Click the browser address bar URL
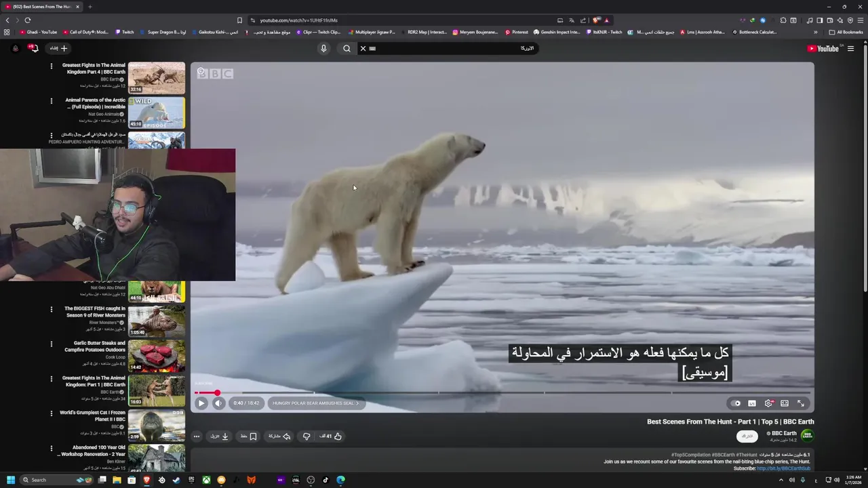 (298, 20)
